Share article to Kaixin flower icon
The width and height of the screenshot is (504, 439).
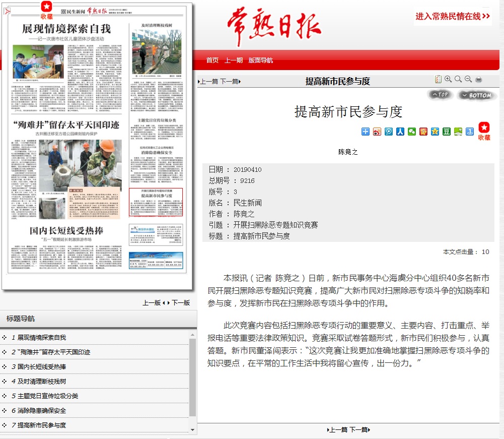[423, 132]
